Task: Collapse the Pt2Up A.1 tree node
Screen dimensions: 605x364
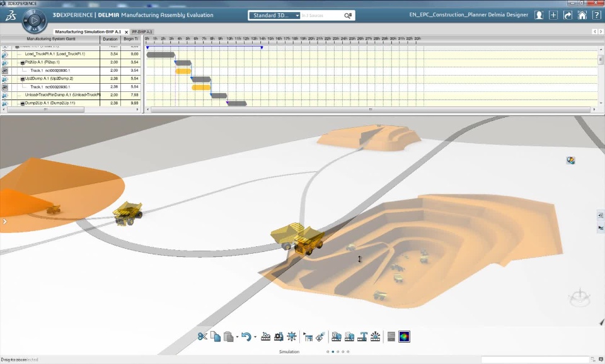Action: pos(23,62)
